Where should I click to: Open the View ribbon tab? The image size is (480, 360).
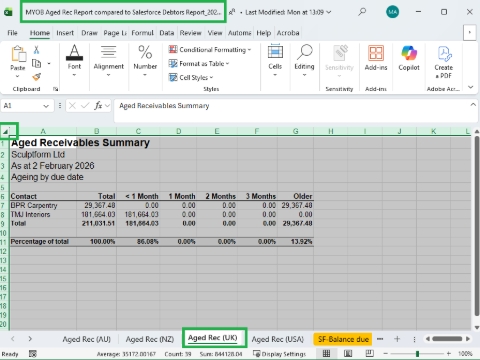pos(215,33)
